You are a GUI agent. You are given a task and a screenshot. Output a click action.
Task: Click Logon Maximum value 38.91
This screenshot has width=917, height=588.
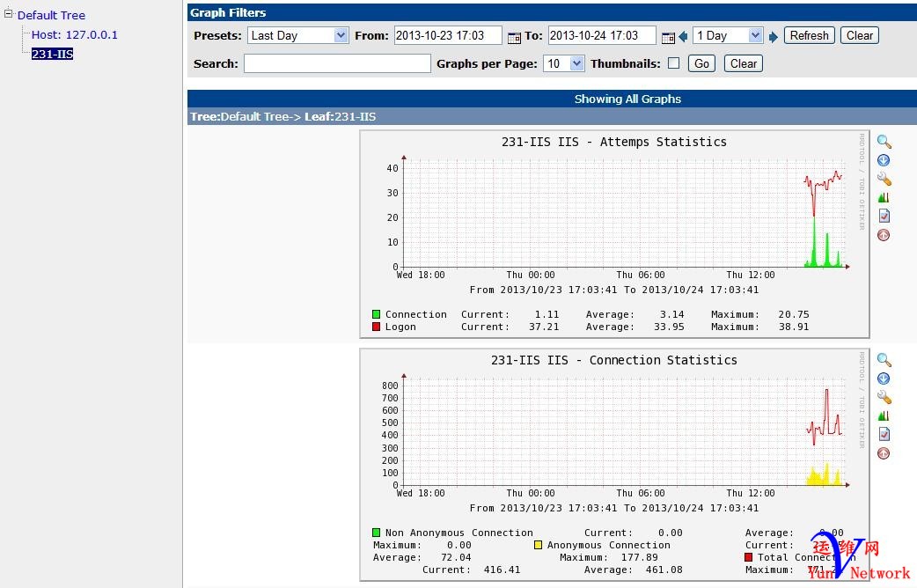point(794,327)
